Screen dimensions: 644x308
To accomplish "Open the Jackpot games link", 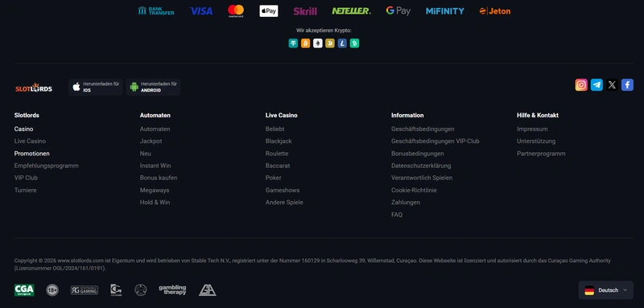I will pyautogui.click(x=151, y=141).
